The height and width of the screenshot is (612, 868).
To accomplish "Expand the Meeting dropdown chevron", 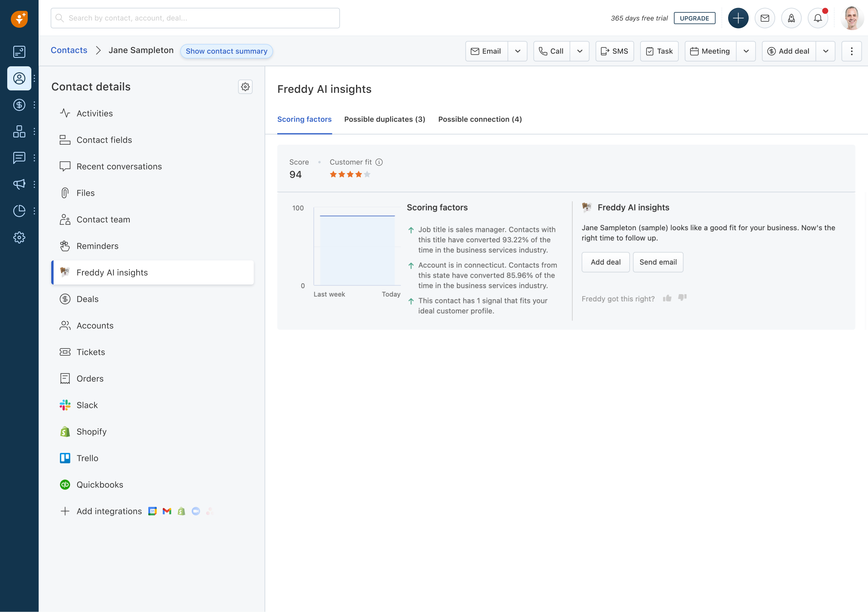I will tap(746, 51).
